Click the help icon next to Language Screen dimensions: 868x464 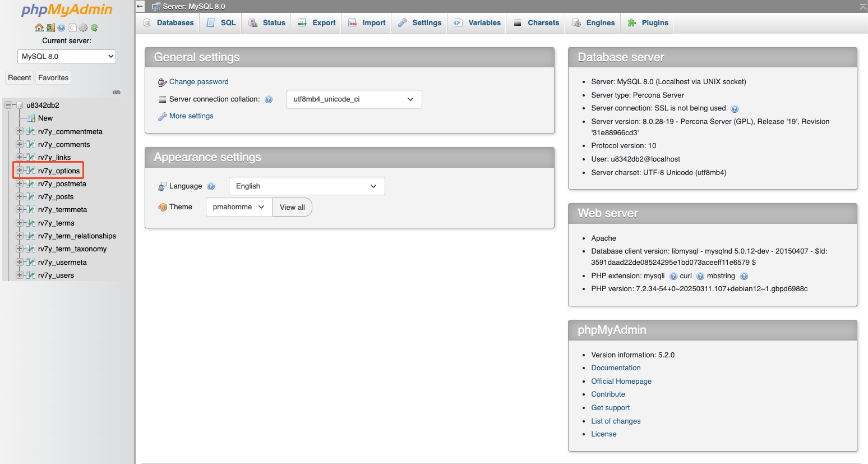point(211,186)
